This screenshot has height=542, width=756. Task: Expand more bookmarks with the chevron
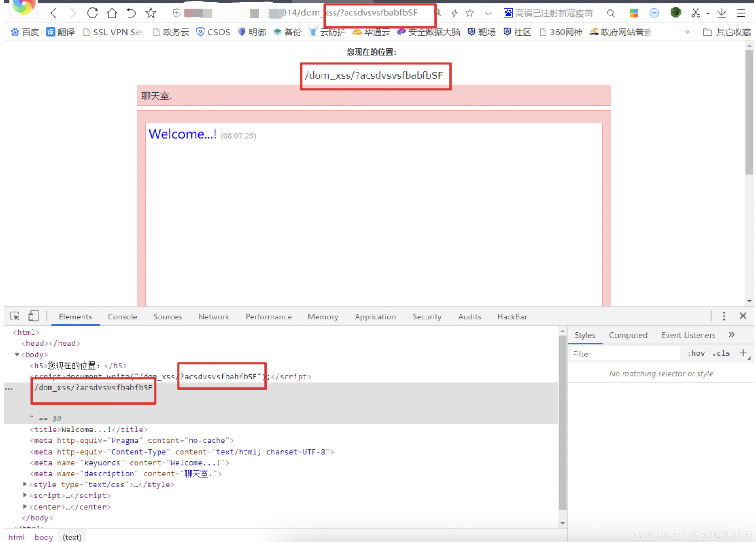coord(687,32)
